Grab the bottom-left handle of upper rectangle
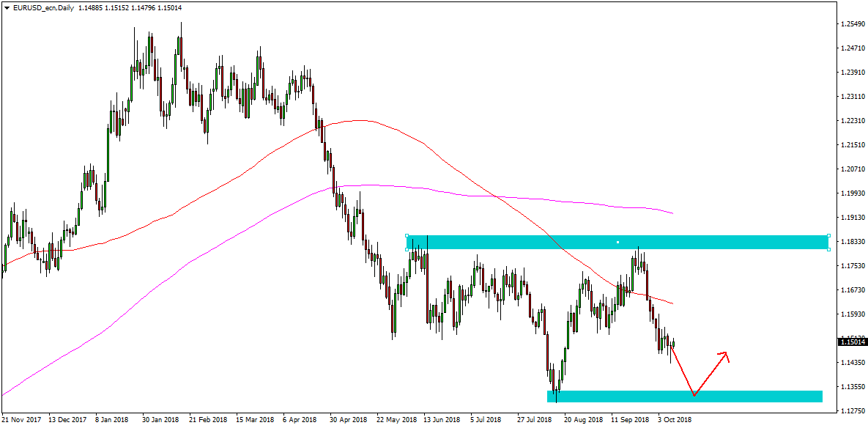Viewport: 868px width, 428px height. pos(407,249)
